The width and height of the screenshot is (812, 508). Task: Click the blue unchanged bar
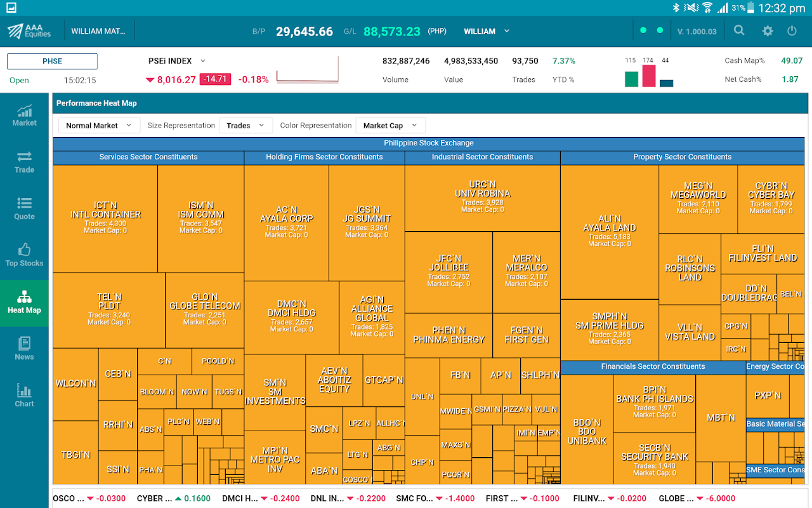click(x=666, y=83)
